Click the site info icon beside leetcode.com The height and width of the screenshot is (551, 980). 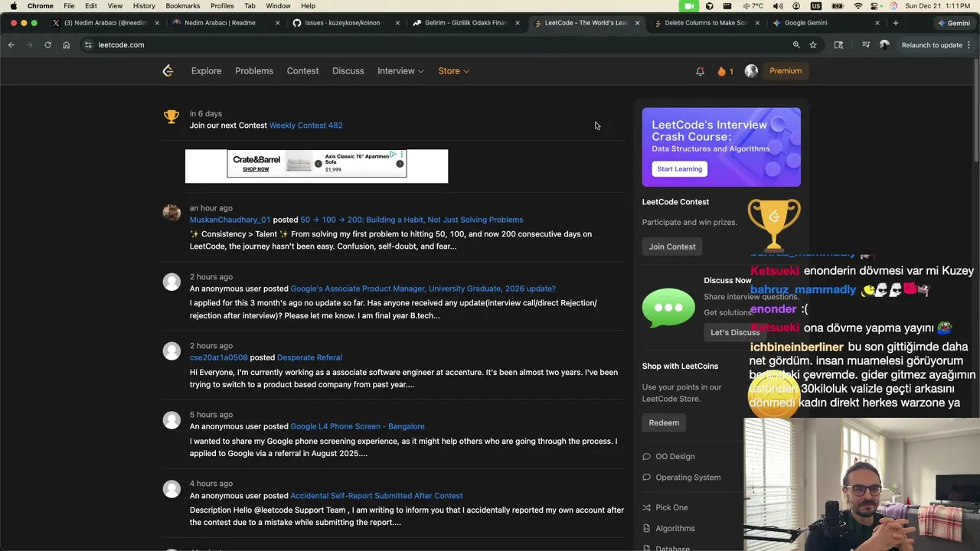[x=88, y=45]
